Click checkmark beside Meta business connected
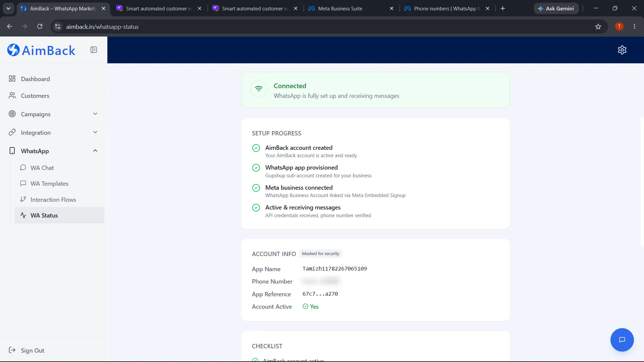 [x=256, y=188]
